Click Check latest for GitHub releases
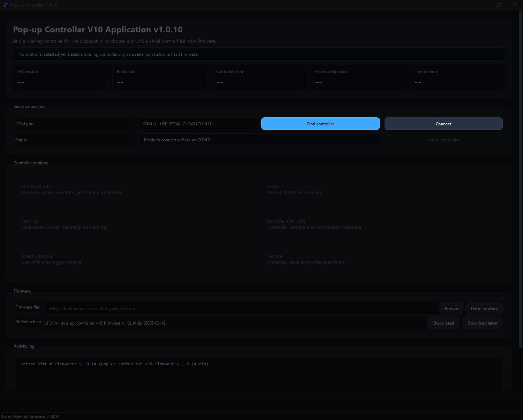The height and width of the screenshot is (420, 523). [443, 323]
